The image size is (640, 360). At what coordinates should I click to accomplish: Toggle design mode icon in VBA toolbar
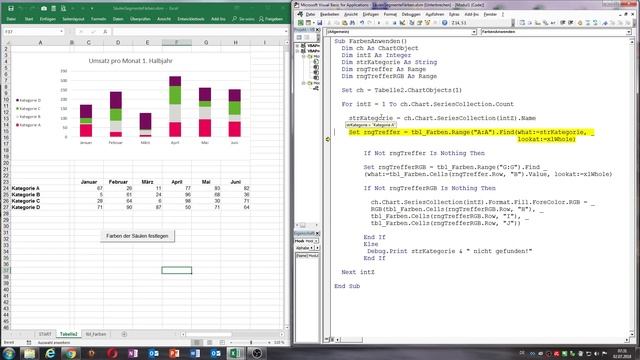[x=402, y=23]
